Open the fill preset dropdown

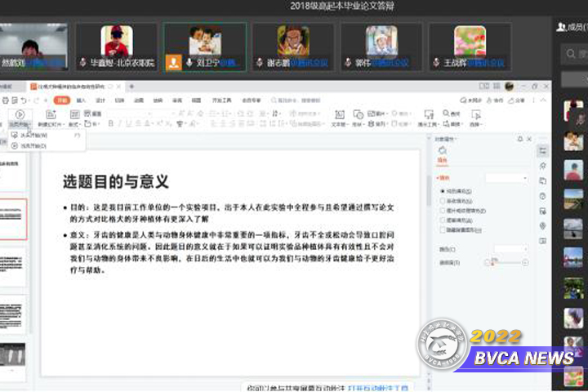(x=506, y=177)
